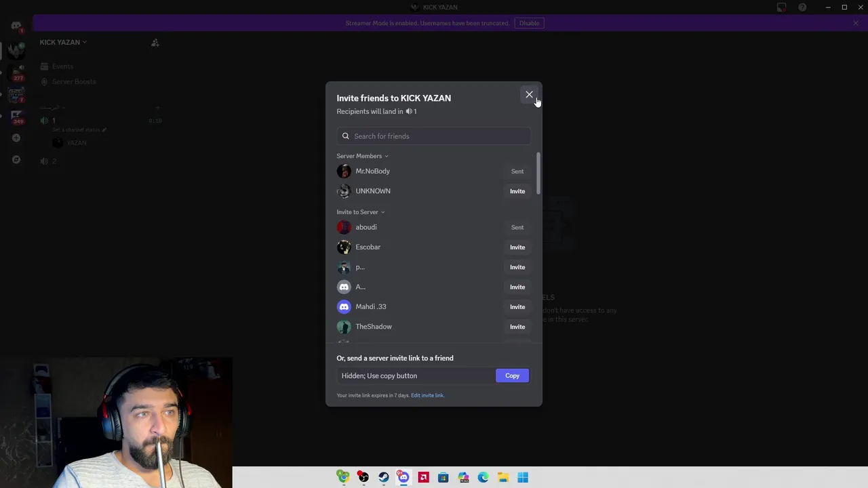Open Chrome from the taskbar

tap(343, 478)
